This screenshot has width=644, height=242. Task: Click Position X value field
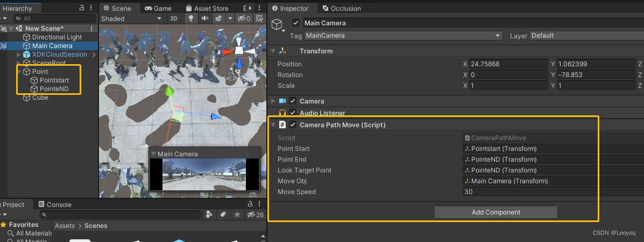coord(508,64)
